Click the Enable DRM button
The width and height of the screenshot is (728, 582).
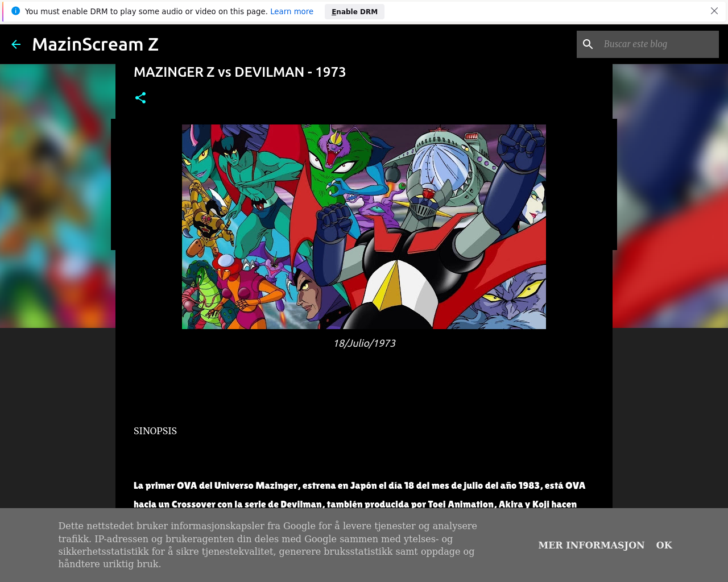tap(354, 11)
